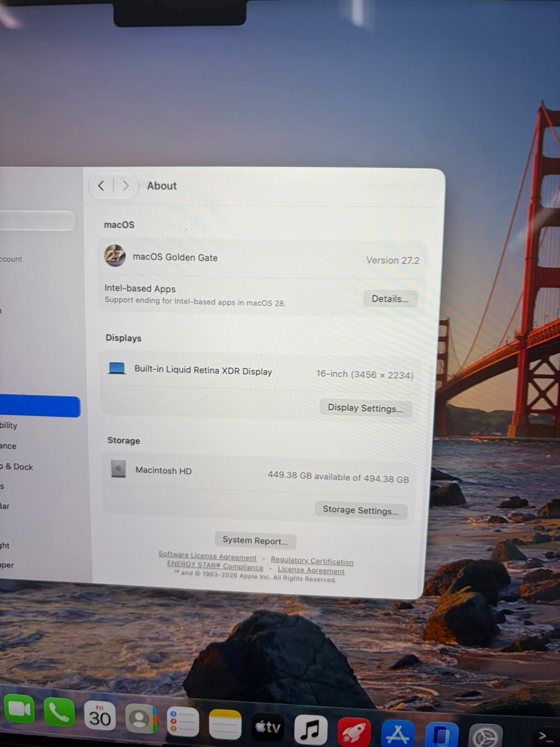Click the 'Intel-based Apps' label
The height and width of the screenshot is (747, 560).
(140, 289)
